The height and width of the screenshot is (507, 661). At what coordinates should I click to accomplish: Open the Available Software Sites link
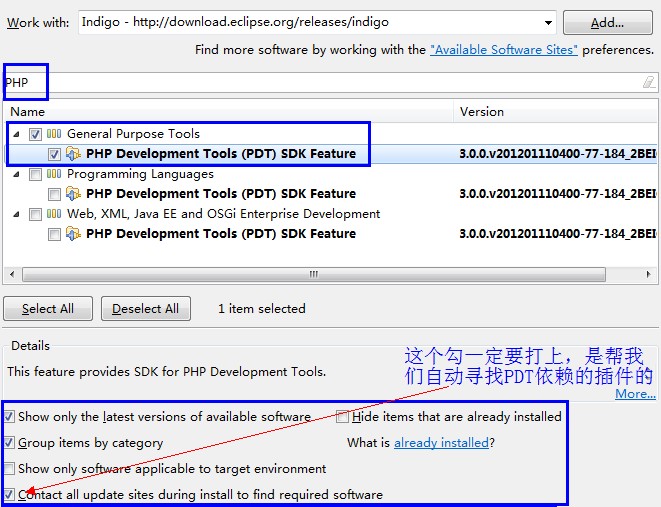click(503, 50)
